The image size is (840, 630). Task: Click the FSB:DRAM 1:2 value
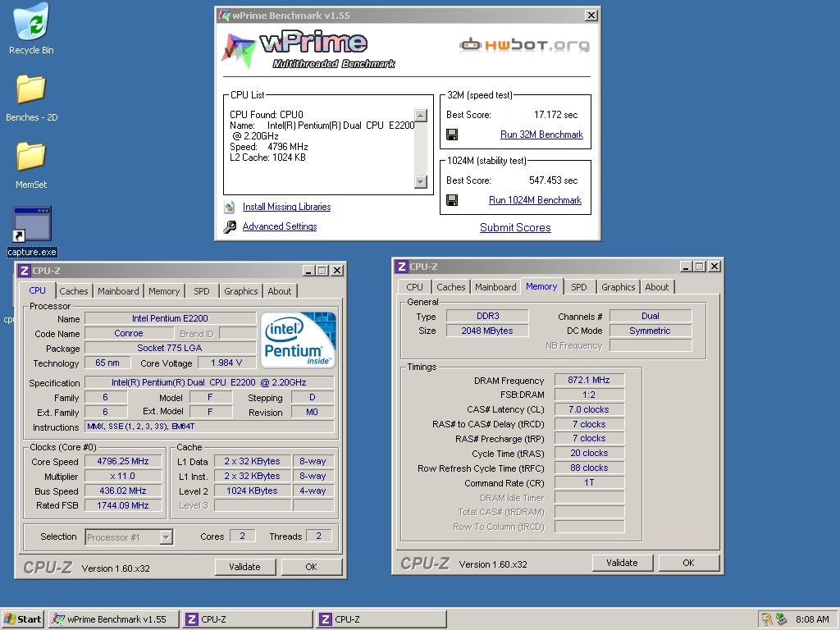tap(589, 395)
